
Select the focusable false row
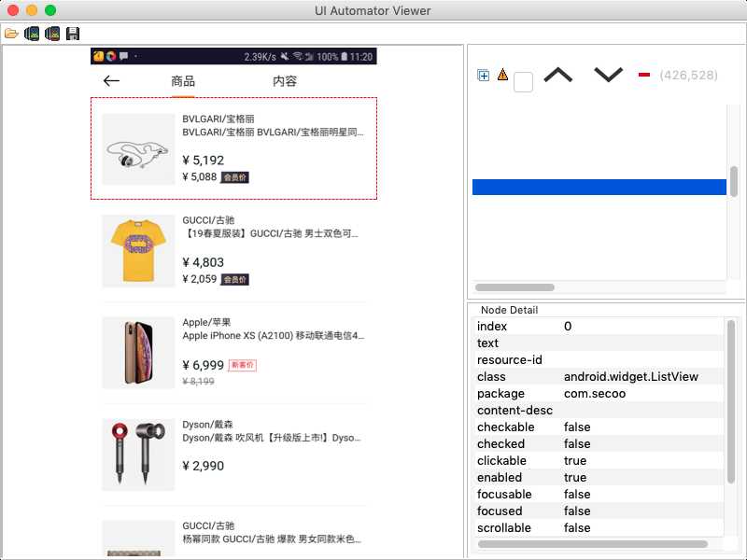click(x=599, y=495)
